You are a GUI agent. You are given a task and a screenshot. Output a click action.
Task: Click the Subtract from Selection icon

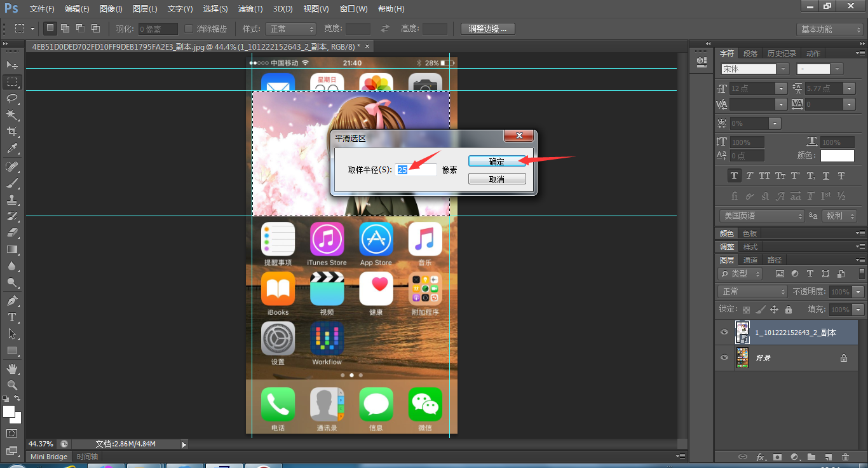coord(80,29)
